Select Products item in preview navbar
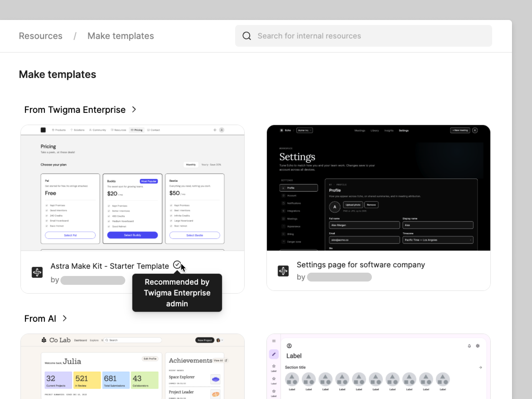This screenshot has height=399, width=532. point(59,130)
